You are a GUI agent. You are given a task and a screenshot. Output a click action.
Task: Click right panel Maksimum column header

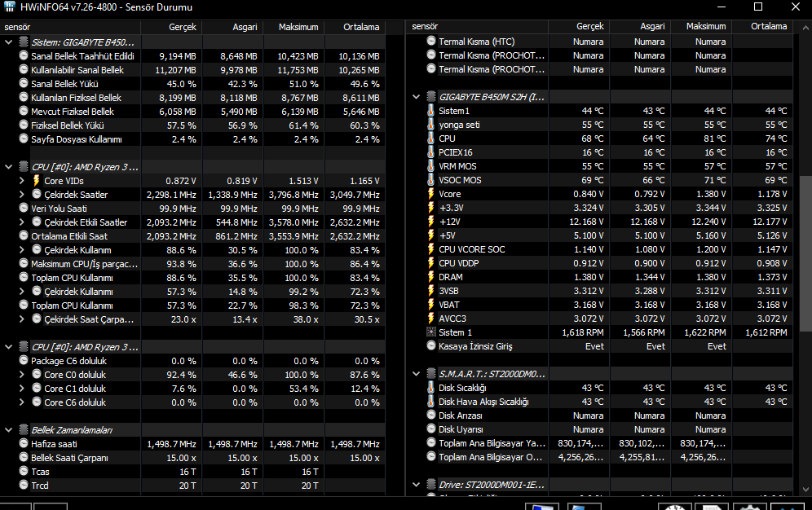pyautogui.click(x=702, y=26)
